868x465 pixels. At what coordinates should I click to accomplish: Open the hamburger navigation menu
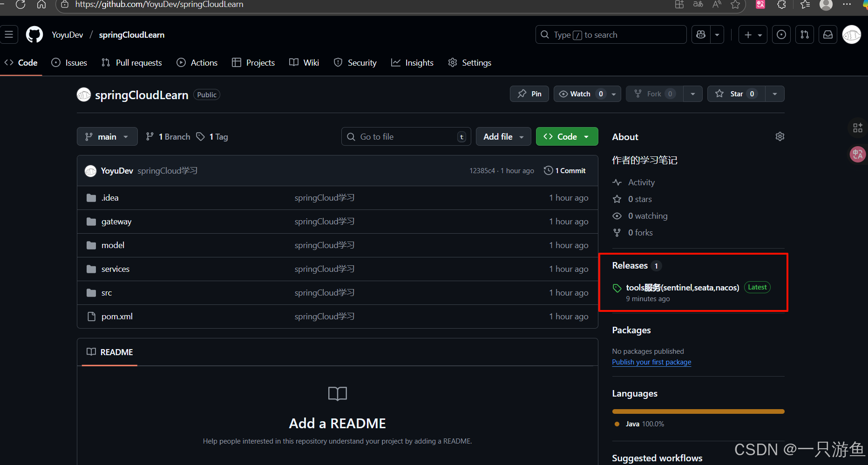(9, 34)
